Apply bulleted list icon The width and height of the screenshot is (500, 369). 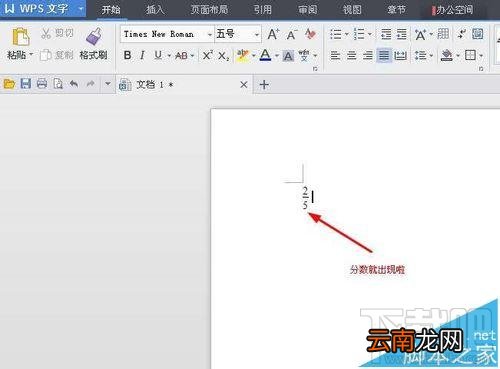(x=335, y=34)
